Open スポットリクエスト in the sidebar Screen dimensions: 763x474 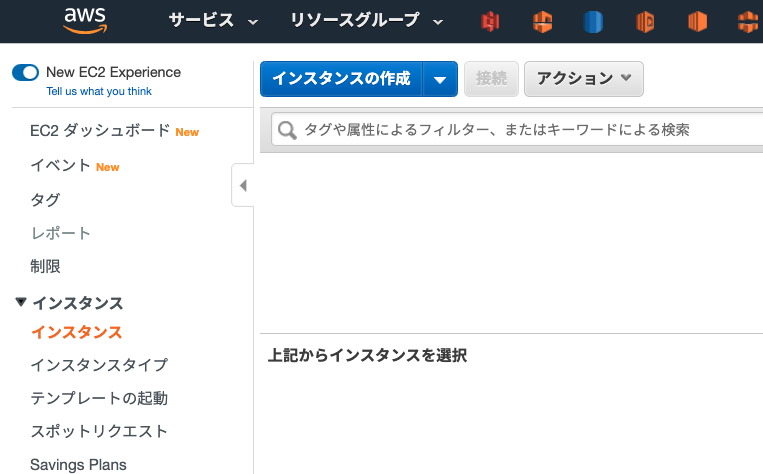click(x=99, y=431)
